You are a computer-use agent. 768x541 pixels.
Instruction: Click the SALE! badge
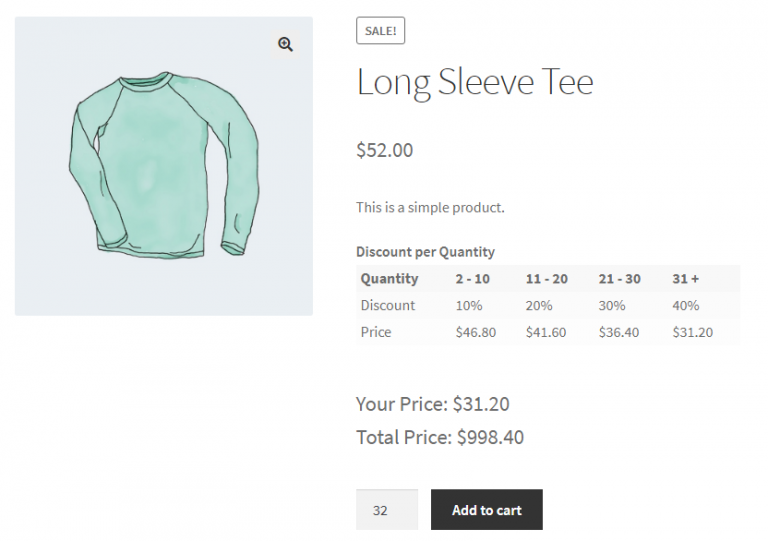(x=380, y=31)
